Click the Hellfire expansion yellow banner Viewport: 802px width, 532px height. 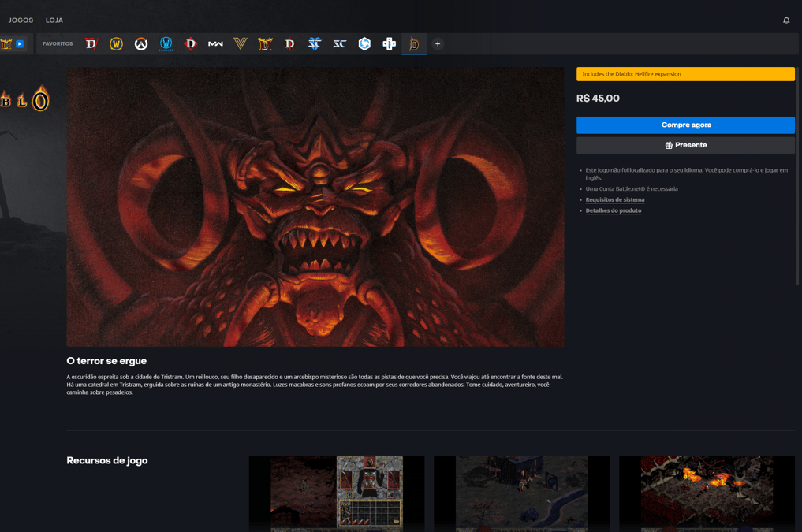pyautogui.click(x=685, y=74)
